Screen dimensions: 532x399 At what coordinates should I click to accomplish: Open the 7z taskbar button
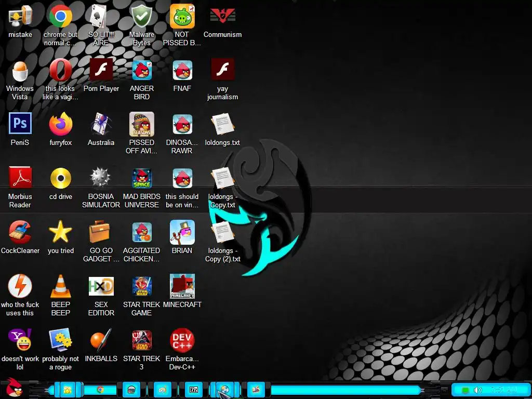coord(193,390)
